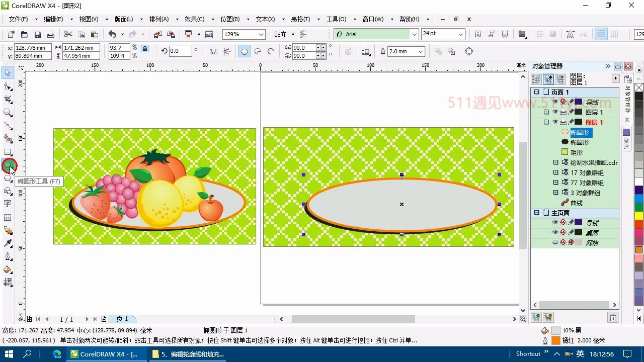Open the 编辑(E) menu
The height and width of the screenshot is (362, 644).
click(53, 19)
